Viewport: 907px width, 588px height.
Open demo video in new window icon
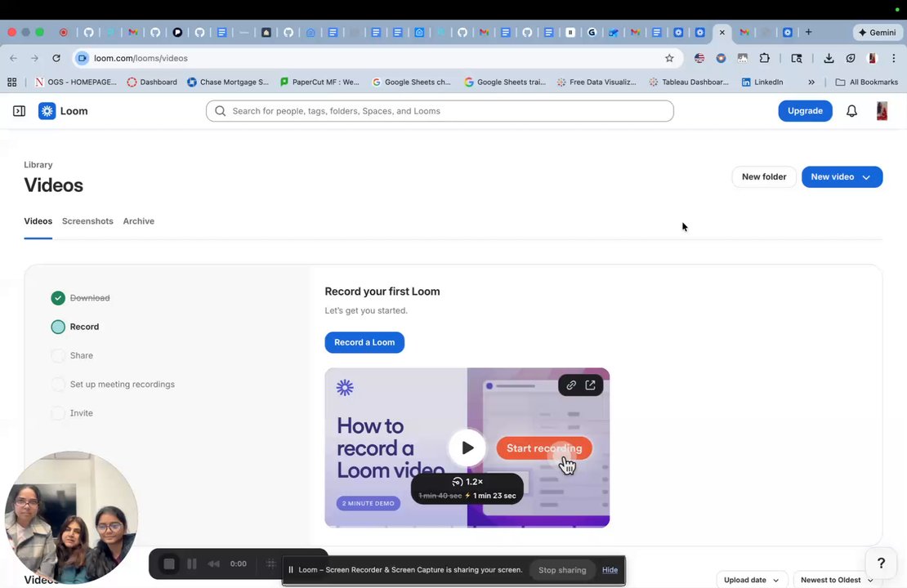591,385
